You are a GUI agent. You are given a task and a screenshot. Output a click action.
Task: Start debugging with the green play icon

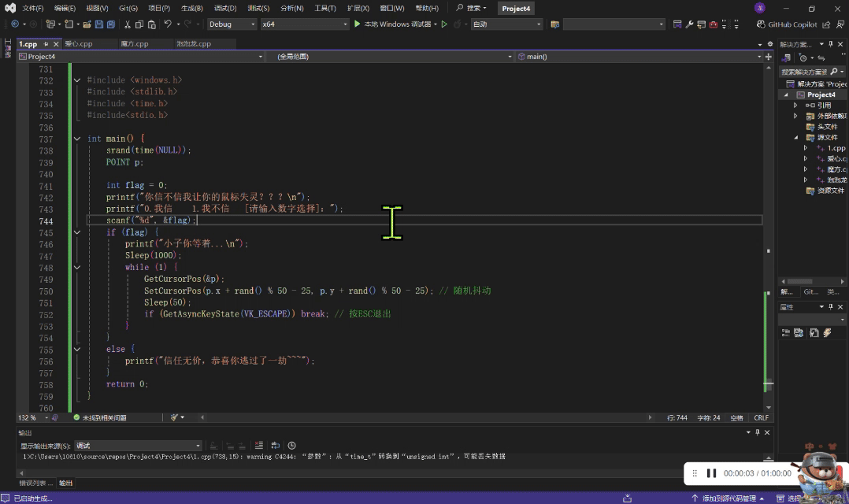point(357,24)
